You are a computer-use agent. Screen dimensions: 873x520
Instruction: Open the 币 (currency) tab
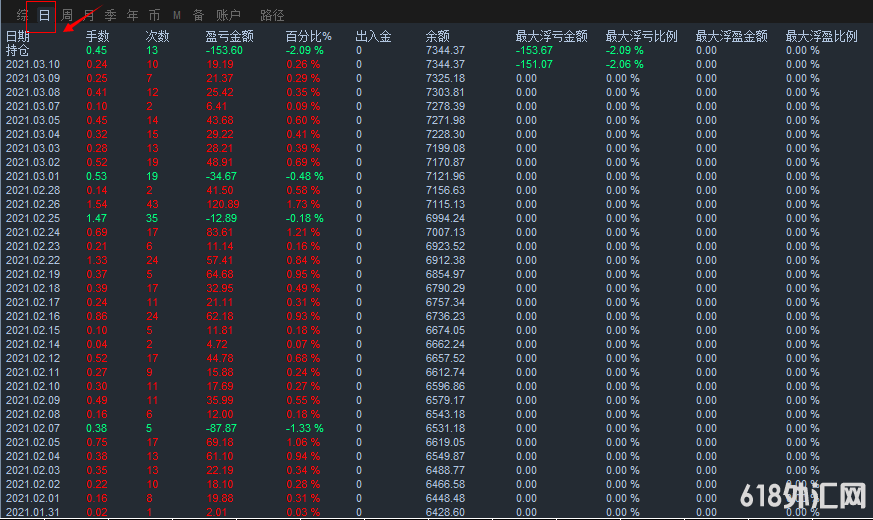click(x=154, y=15)
